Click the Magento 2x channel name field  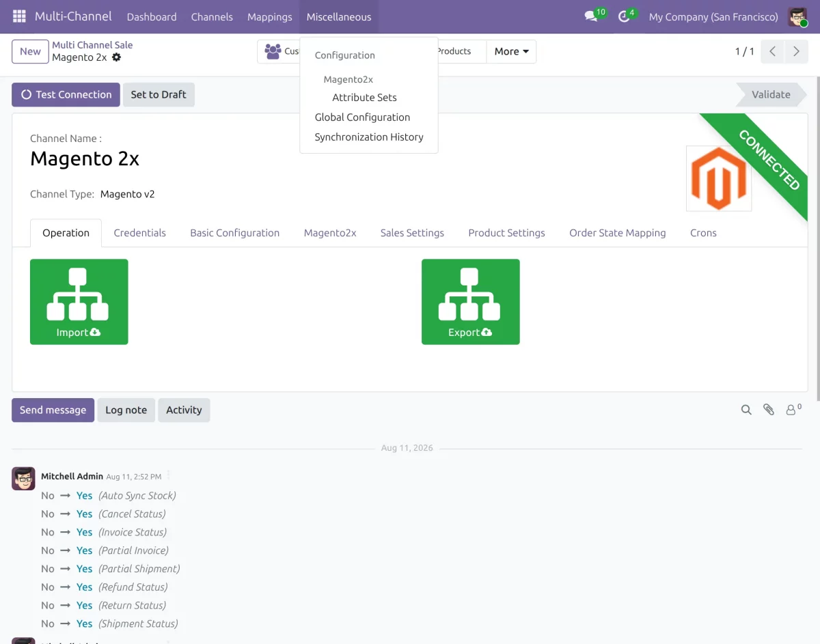click(85, 159)
